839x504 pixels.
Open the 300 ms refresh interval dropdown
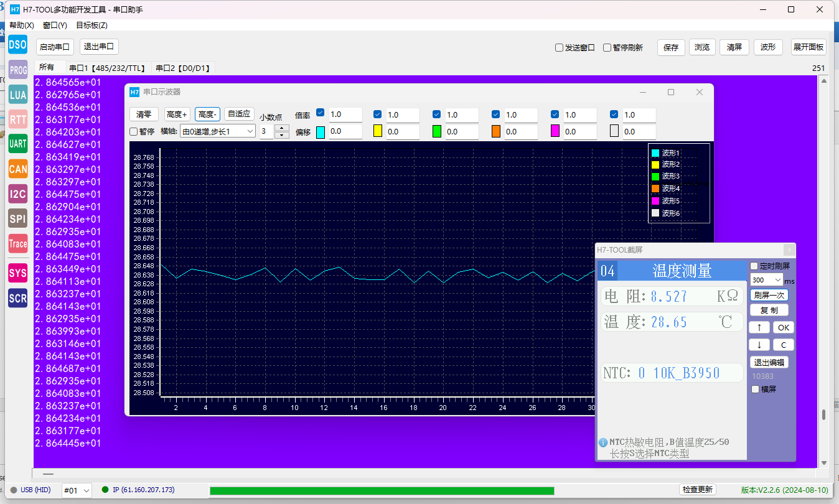click(766, 280)
